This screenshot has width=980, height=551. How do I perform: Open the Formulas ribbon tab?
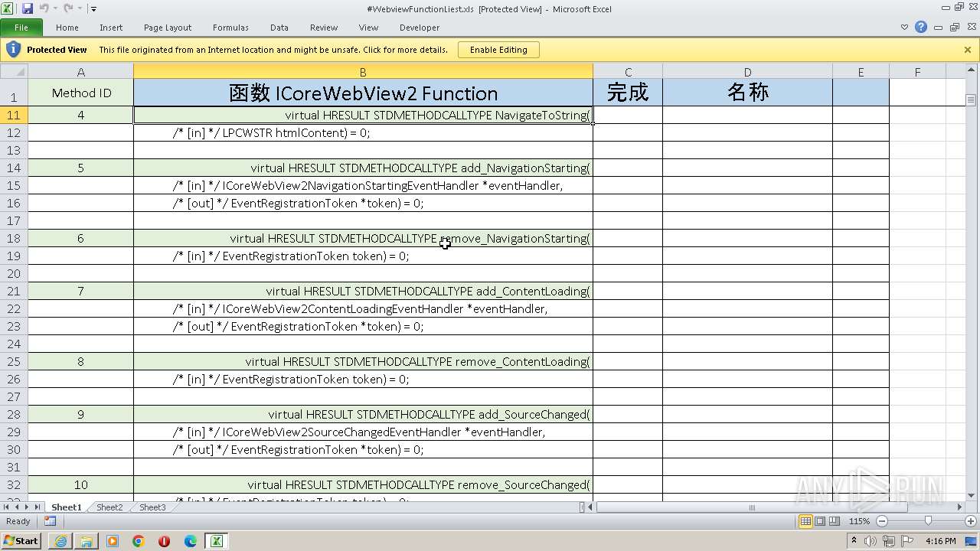coord(230,28)
